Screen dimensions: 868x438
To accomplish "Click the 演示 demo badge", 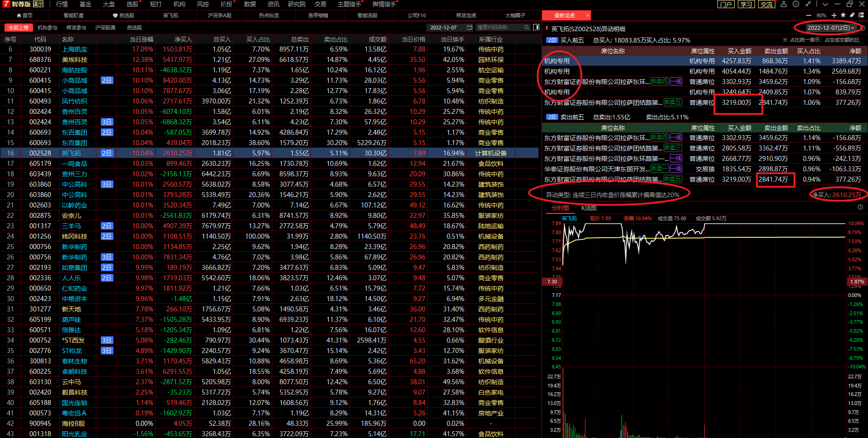I will (x=38, y=4).
